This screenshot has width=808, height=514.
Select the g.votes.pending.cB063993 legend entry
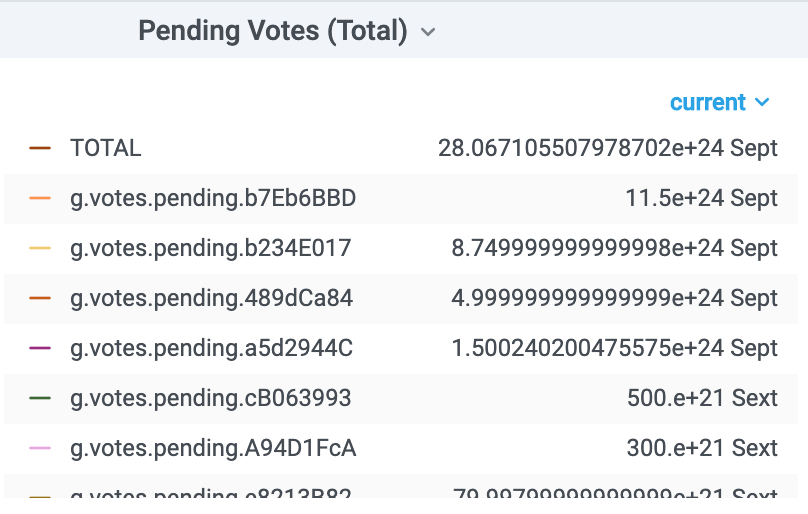(x=211, y=399)
